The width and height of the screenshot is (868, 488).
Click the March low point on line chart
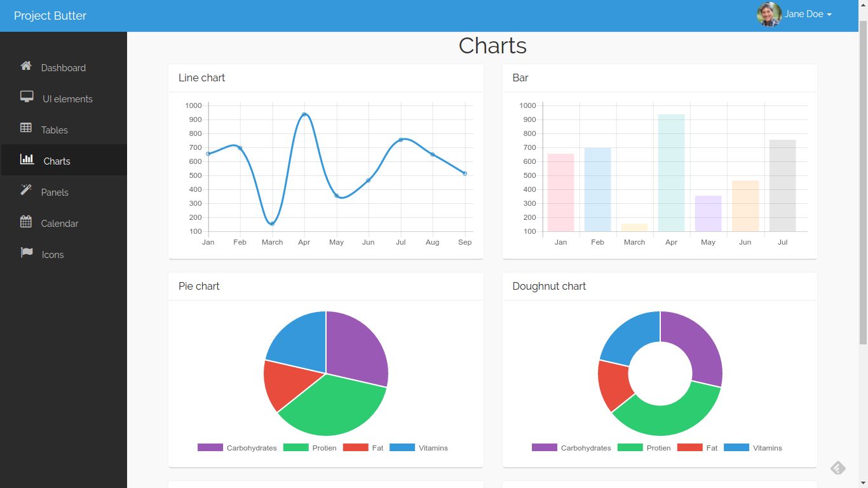tap(272, 224)
